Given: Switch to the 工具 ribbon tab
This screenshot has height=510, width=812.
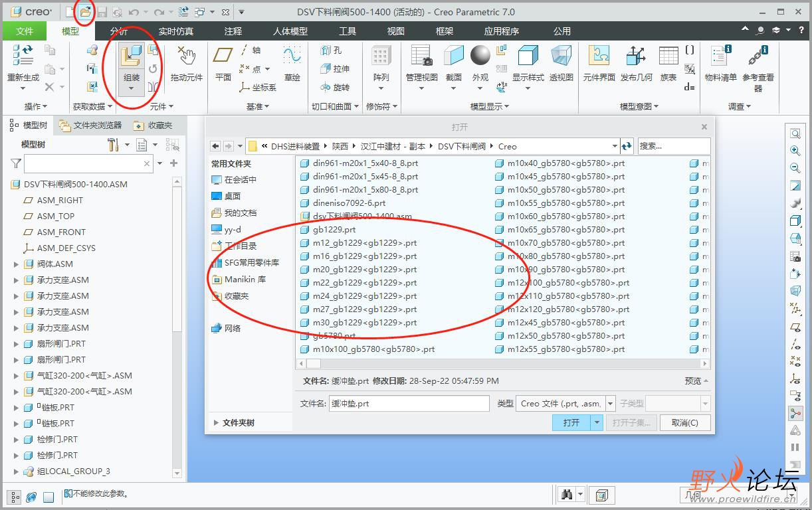Looking at the screenshot, I should tap(348, 31).
